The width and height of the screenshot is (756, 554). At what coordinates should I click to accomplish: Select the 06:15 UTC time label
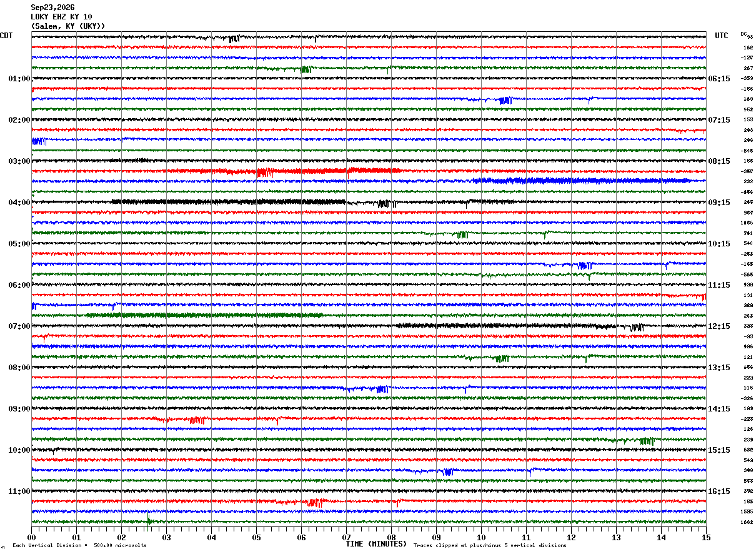[719, 79]
